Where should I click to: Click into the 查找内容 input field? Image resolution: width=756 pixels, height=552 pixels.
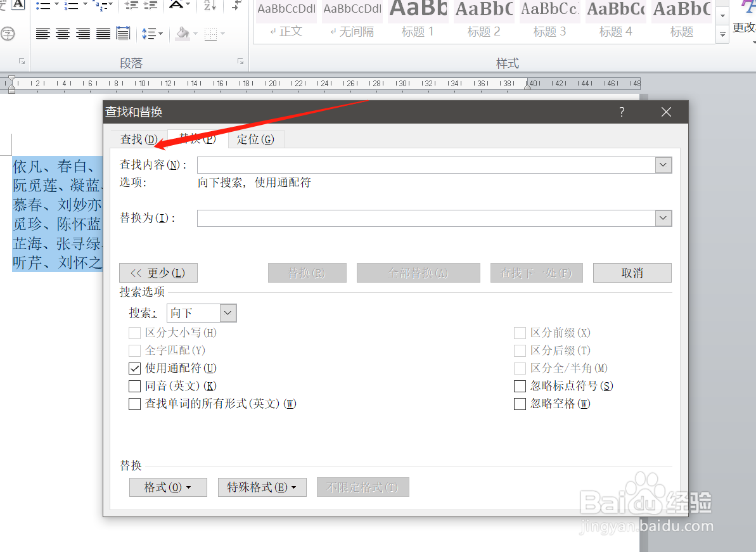pyautogui.click(x=426, y=165)
